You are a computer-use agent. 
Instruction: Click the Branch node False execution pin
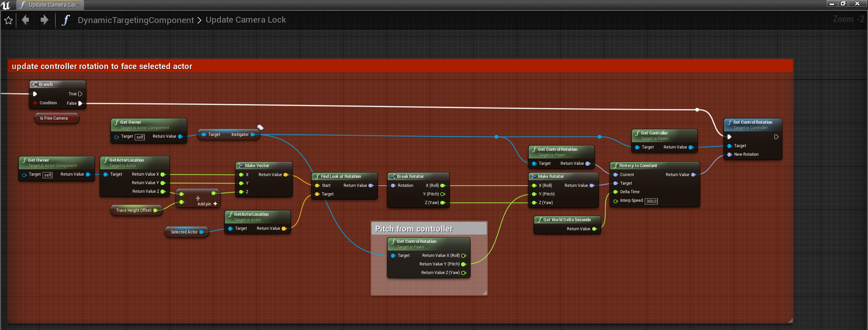click(80, 103)
